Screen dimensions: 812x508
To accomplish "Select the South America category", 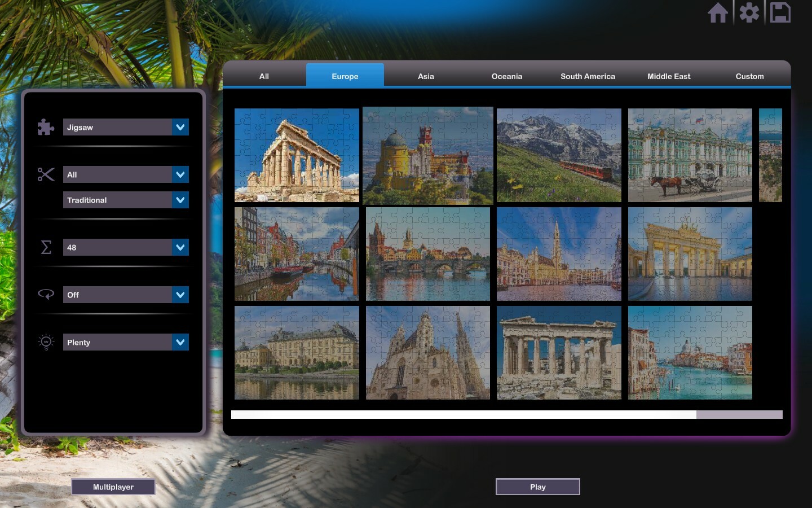I will pos(588,76).
